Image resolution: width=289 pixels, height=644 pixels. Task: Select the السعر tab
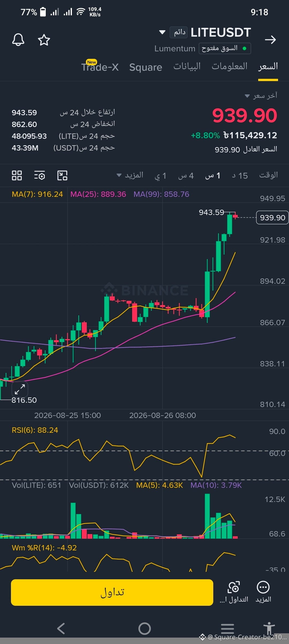point(268,66)
